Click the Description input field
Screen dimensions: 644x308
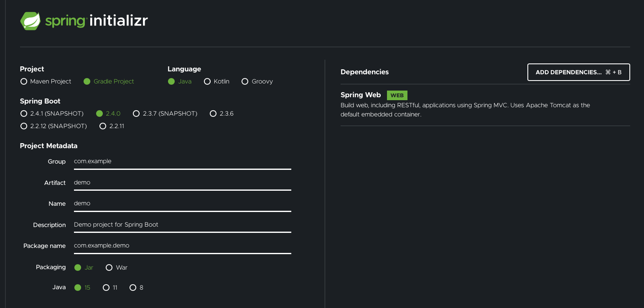182,225
